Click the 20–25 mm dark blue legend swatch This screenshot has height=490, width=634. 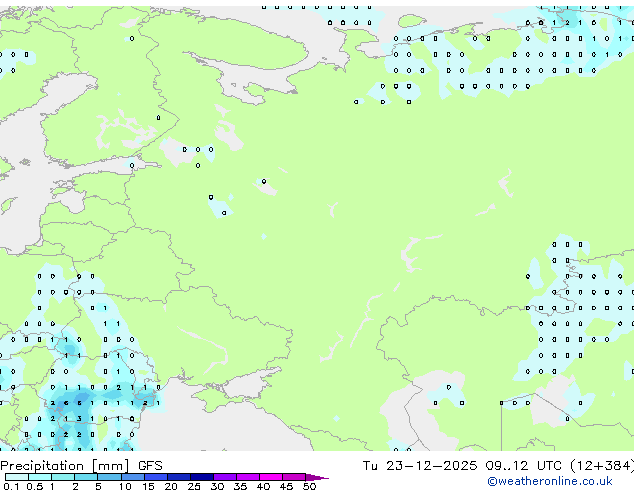179,477
